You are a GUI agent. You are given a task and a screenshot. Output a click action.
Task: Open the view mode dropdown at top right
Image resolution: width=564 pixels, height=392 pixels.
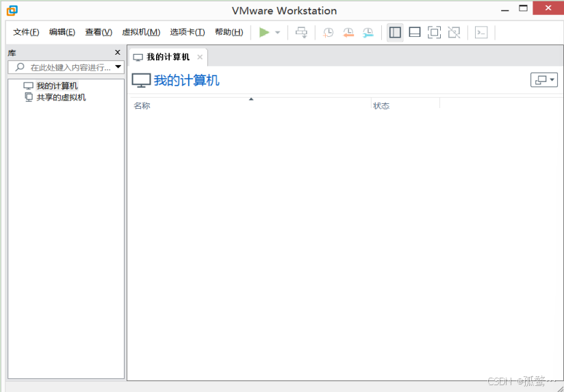pos(544,80)
